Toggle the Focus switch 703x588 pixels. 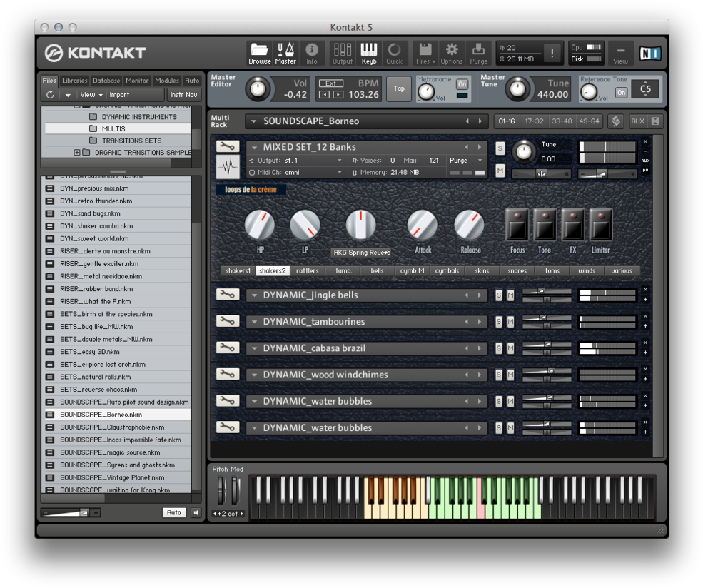tap(517, 225)
